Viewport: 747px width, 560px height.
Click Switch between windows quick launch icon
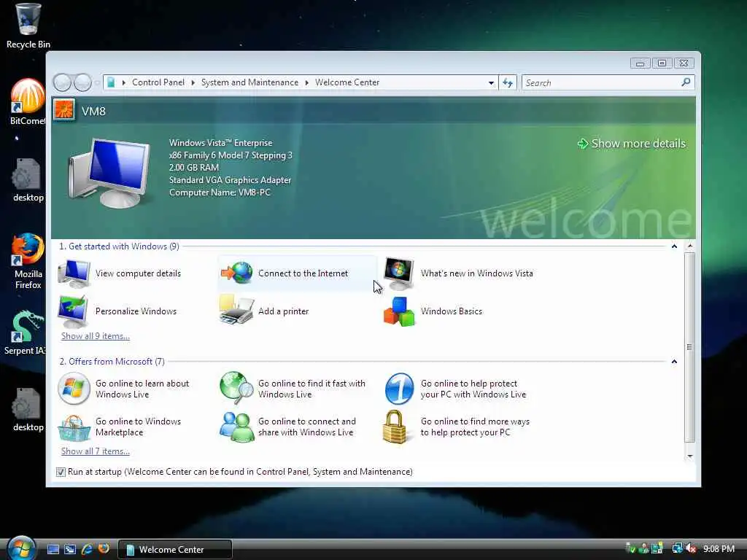(x=70, y=549)
